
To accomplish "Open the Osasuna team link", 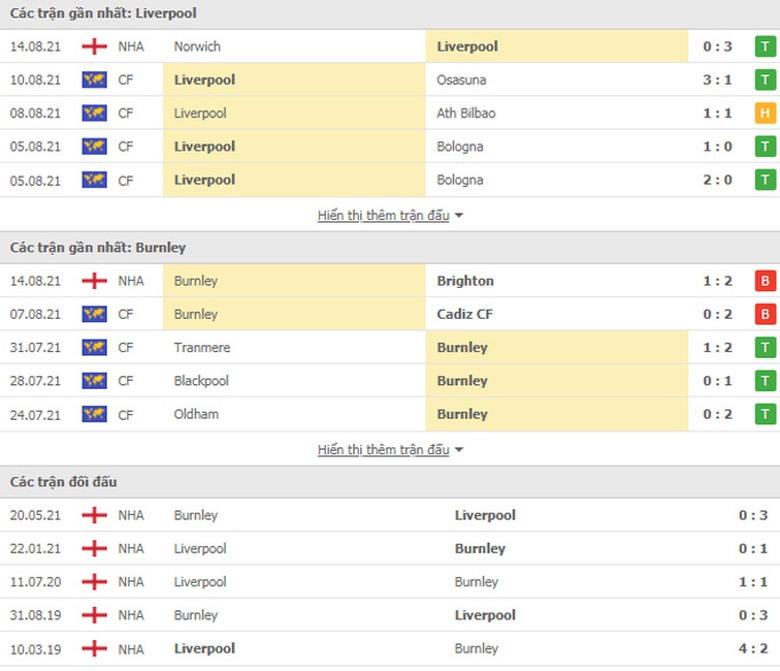I will point(462,80).
